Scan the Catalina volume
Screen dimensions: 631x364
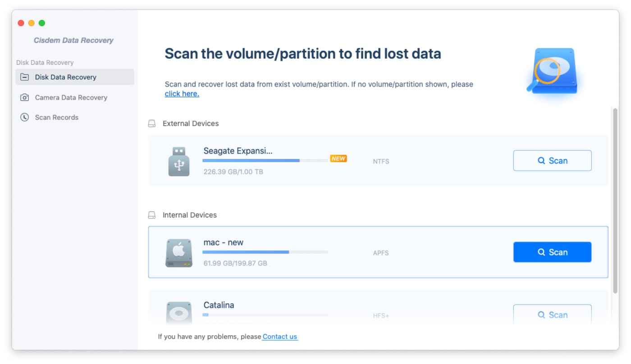coord(552,314)
